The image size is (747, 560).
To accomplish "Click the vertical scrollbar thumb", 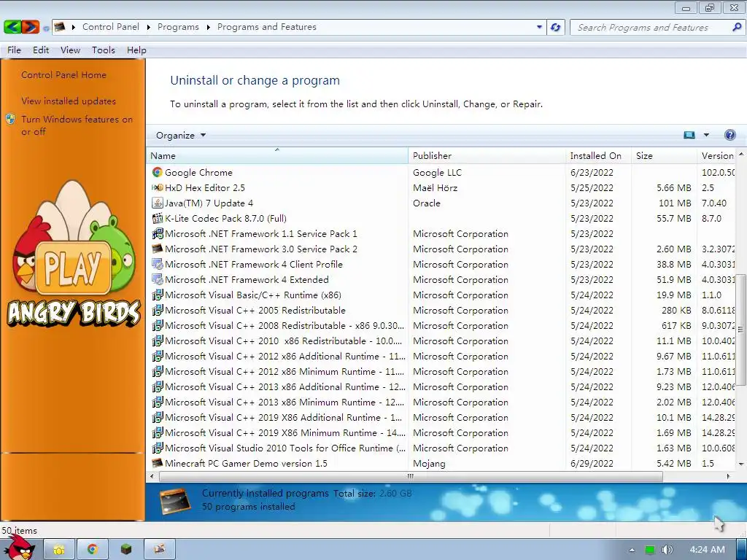I will coord(741,329).
